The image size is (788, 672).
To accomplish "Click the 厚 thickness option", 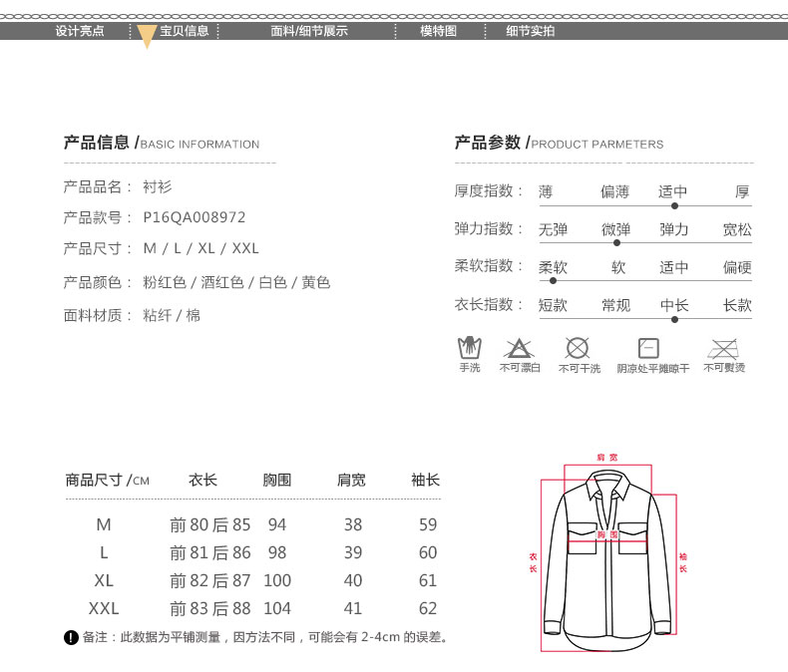I will click(x=743, y=191).
